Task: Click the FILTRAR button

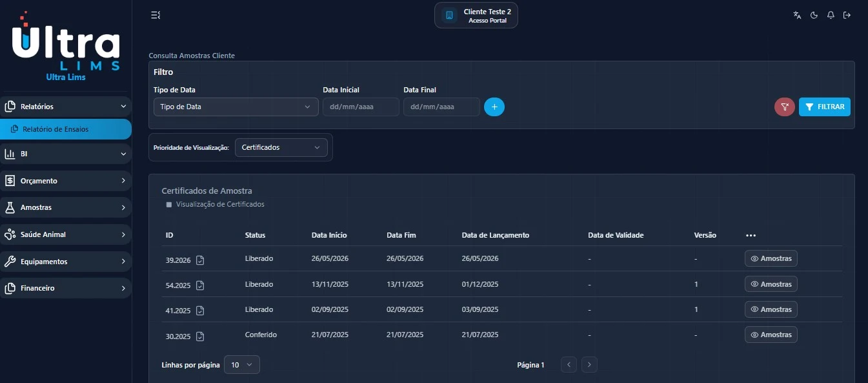Action: point(825,107)
